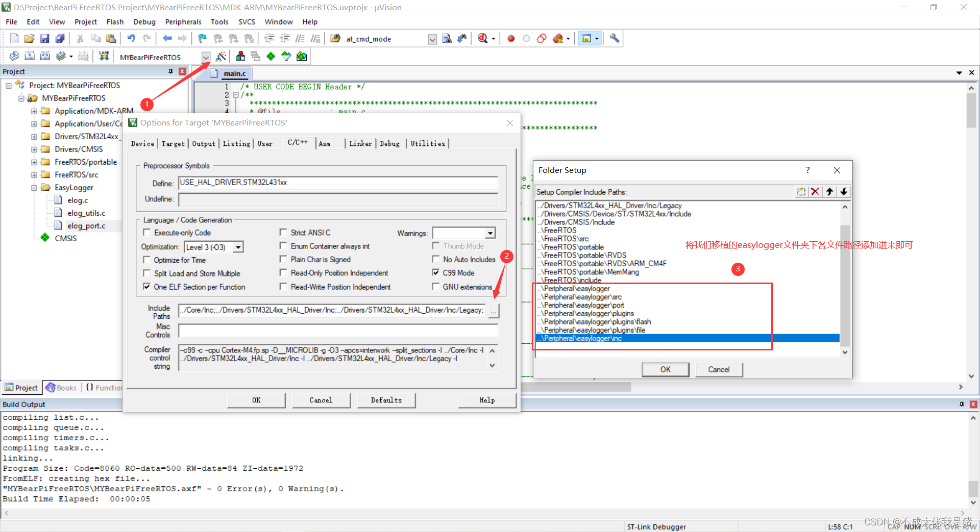
Task: Open Configuration with the wrench icon
Action: click(615, 39)
